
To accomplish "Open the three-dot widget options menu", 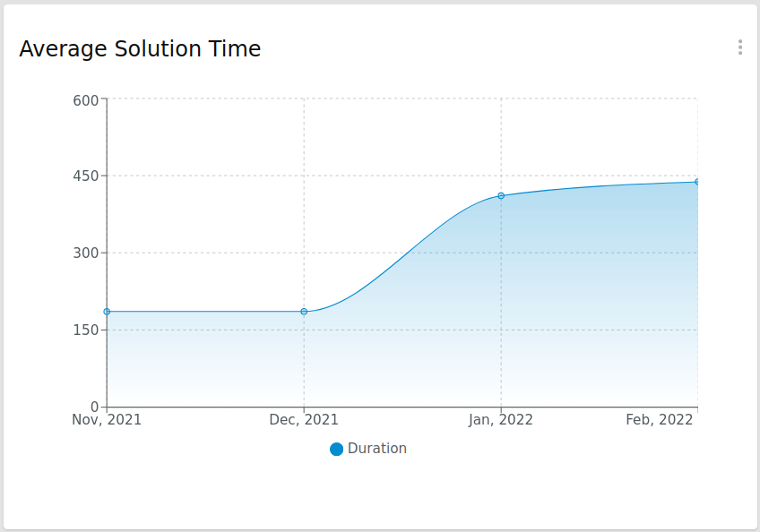I will click(x=739, y=47).
